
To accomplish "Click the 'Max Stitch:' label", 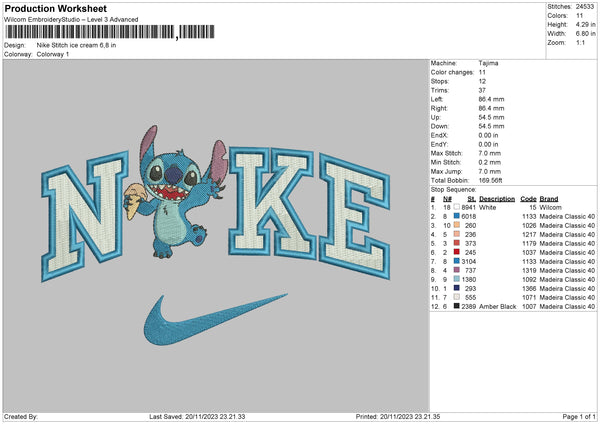I will pyautogui.click(x=447, y=153).
